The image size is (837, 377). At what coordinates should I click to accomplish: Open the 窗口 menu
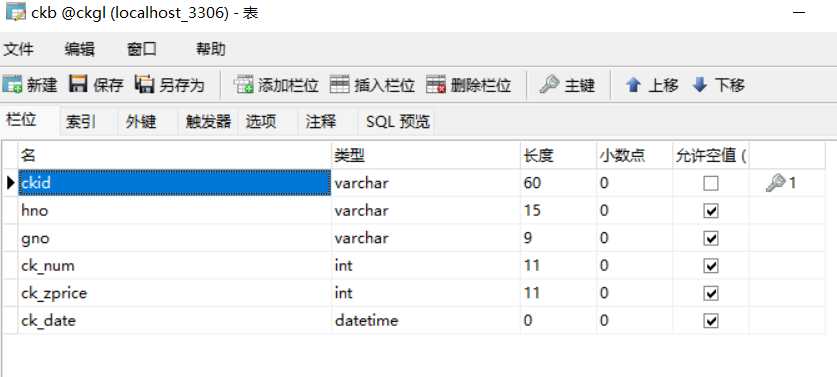[x=142, y=49]
